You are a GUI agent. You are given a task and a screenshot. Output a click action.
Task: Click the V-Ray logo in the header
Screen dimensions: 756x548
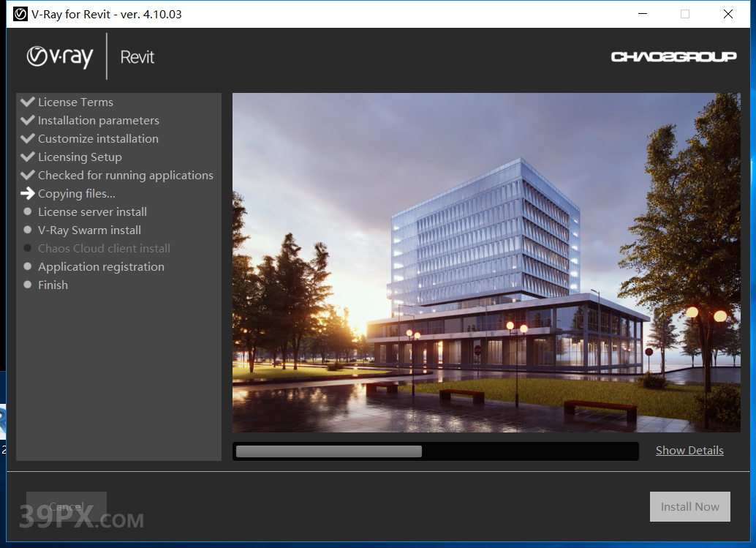point(60,57)
